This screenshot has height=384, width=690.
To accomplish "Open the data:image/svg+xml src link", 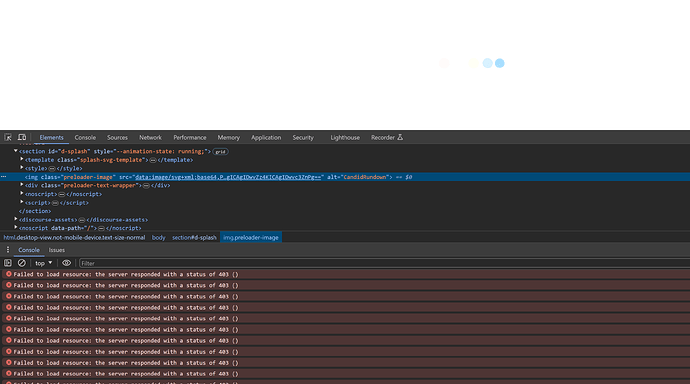I will [228, 177].
